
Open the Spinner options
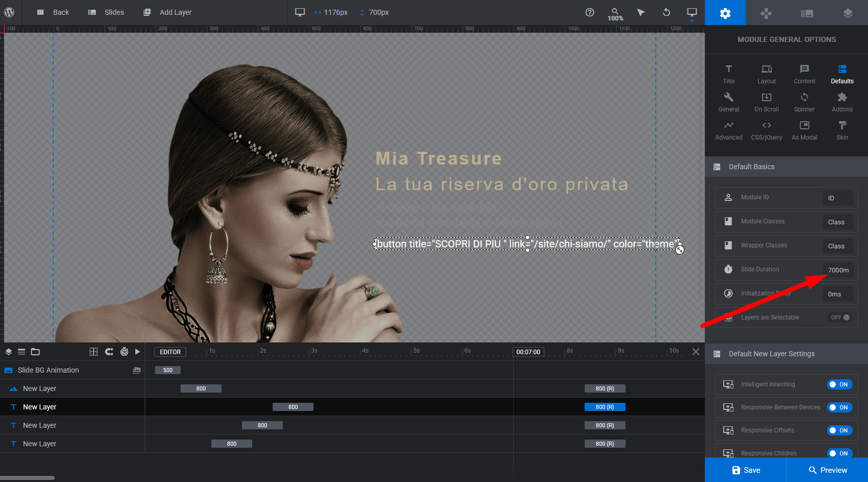(804, 102)
